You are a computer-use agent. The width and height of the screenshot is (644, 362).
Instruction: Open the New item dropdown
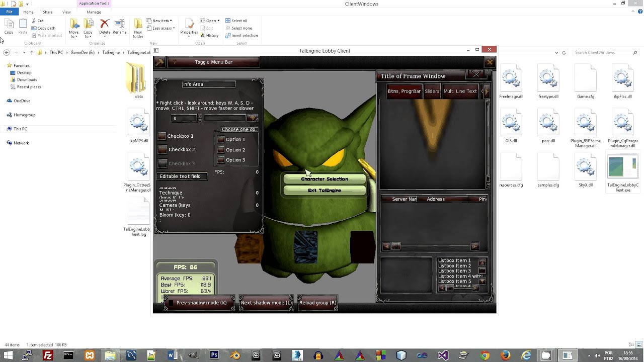click(159, 21)
